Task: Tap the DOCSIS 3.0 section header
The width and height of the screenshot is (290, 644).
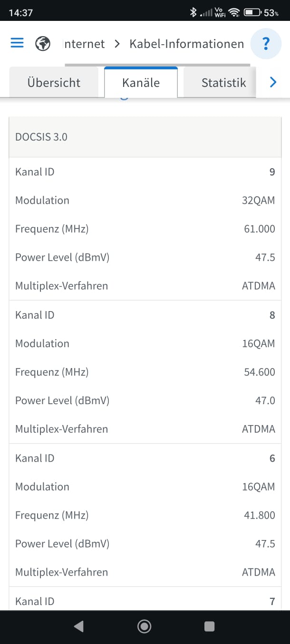Action: [41, 137]
